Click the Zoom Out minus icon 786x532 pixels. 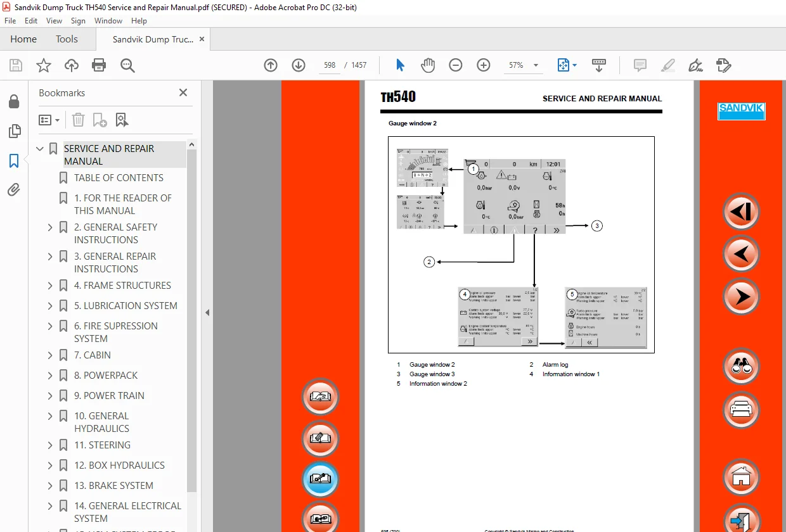pos(456,65)
